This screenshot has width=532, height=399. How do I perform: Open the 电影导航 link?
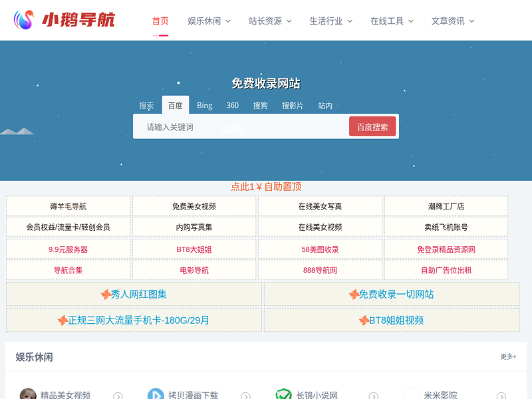point(194,271)
